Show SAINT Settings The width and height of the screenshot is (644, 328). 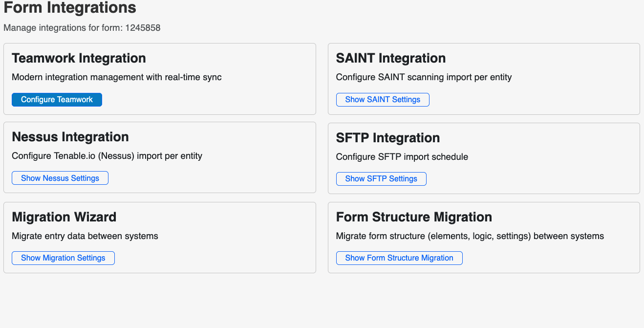[x=383, y=100]
